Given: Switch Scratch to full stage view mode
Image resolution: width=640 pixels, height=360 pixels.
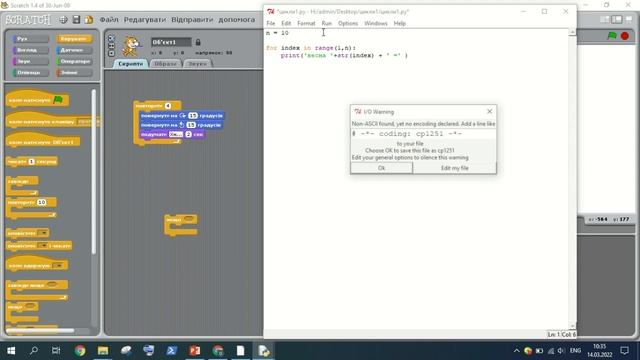Looking at the screenshot, I should click(x=617, y=20).
